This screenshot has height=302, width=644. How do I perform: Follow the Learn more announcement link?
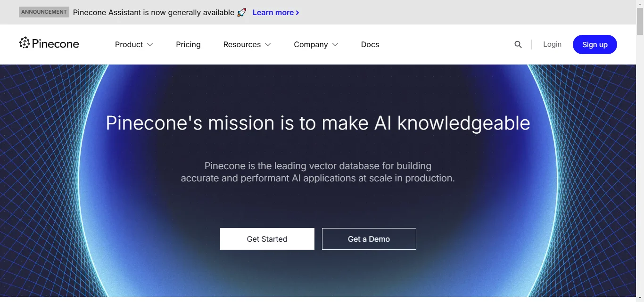276,12
